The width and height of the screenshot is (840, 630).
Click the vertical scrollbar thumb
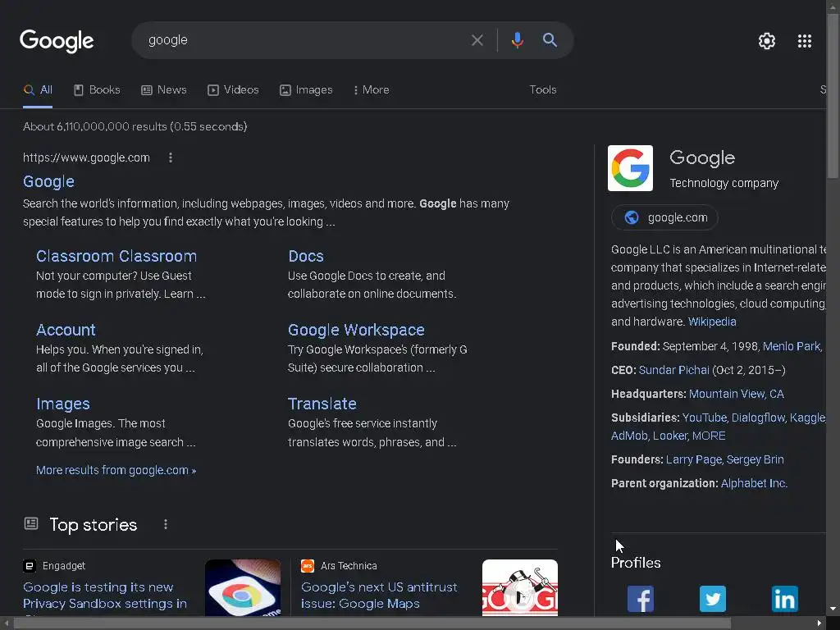[x=833, y=96]
